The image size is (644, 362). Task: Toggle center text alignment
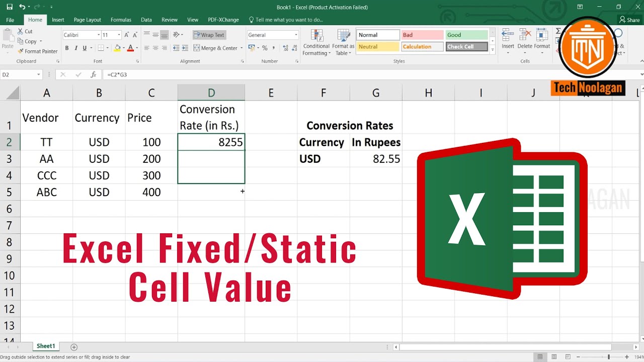[155, 48]
